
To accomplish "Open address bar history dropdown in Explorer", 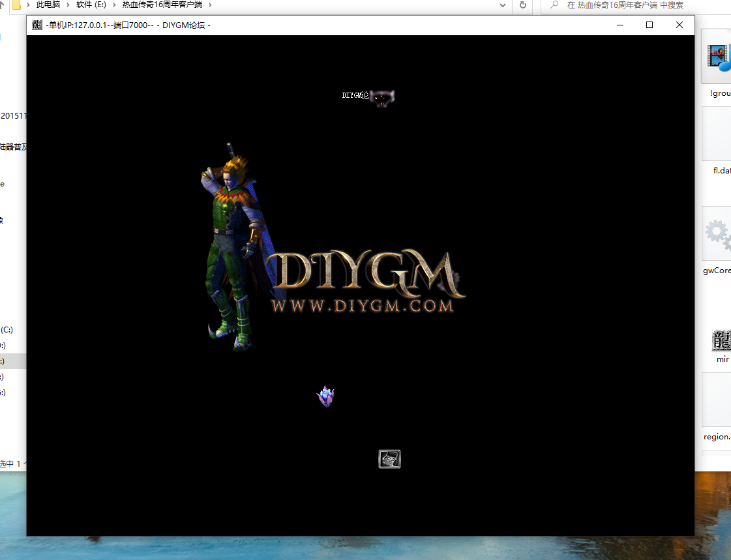I will (503, 5).
